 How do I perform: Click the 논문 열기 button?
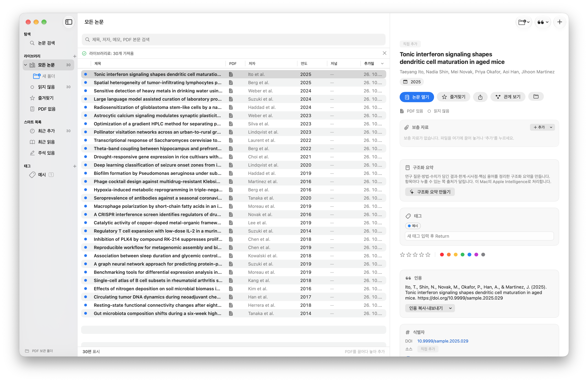[417, 97]
